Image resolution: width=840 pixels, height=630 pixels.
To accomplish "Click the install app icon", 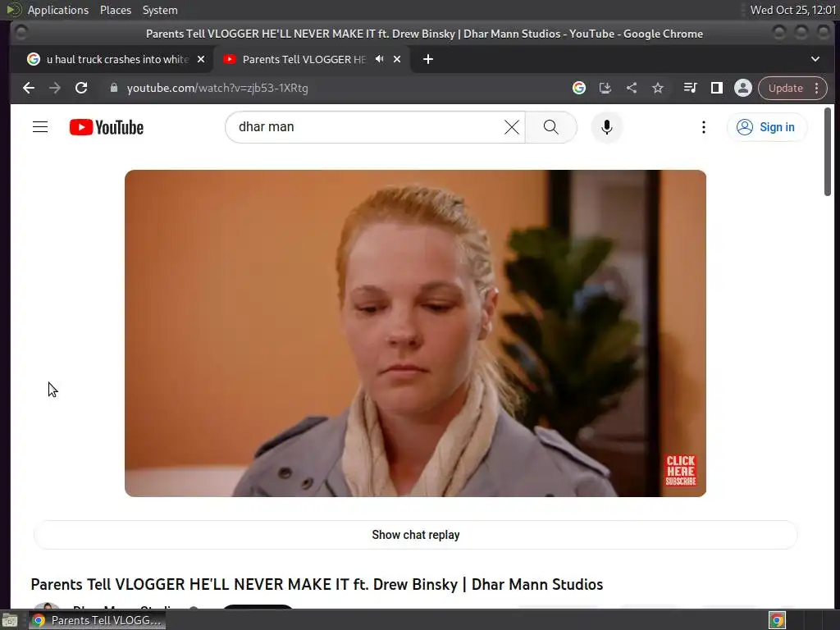I will (605, 88).
